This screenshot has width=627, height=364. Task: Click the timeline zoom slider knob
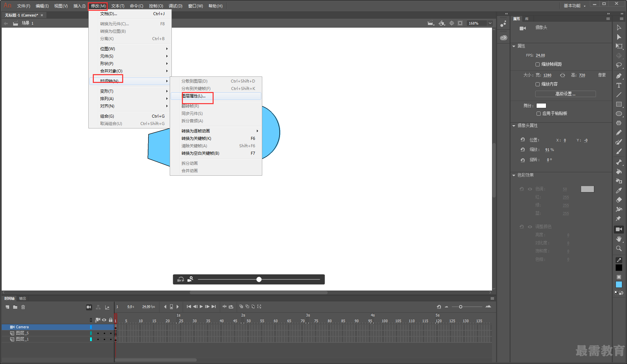click(461, 307)
